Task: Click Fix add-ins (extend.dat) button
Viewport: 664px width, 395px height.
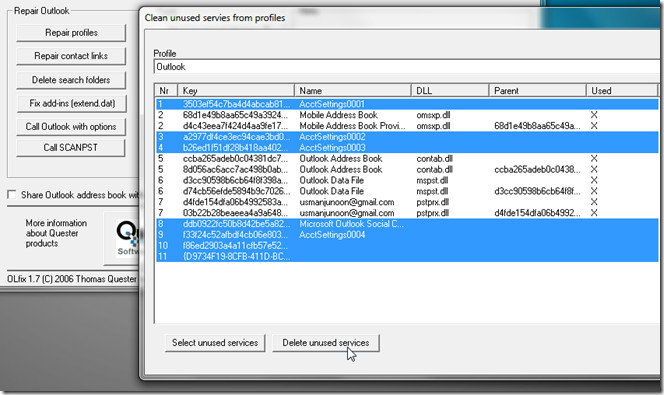Action: (x=72, y=103)
